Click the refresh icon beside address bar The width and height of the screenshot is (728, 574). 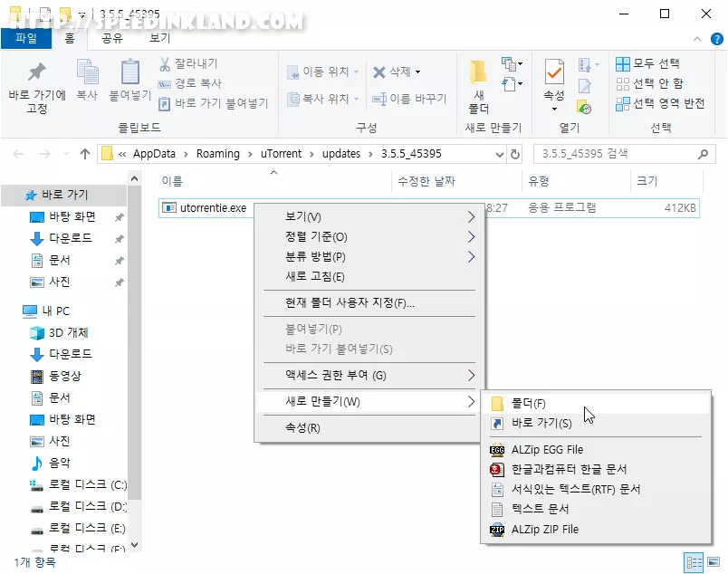[515, 154]
